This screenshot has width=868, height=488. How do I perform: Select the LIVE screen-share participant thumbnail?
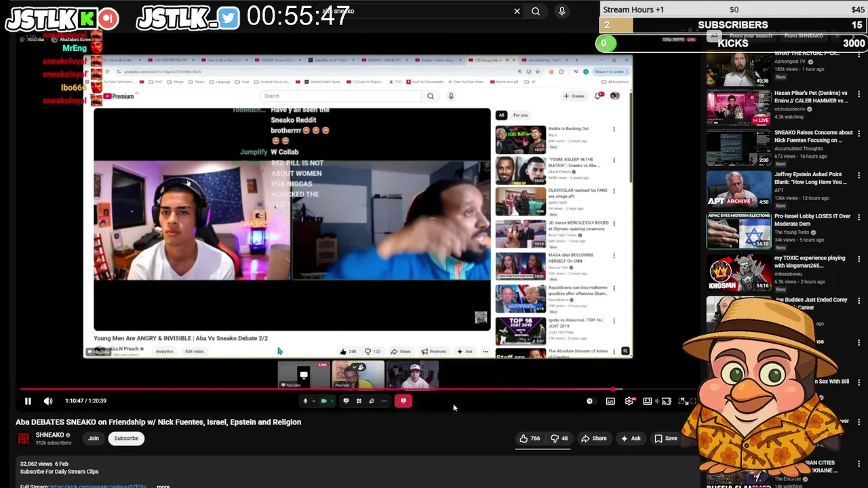304,375
